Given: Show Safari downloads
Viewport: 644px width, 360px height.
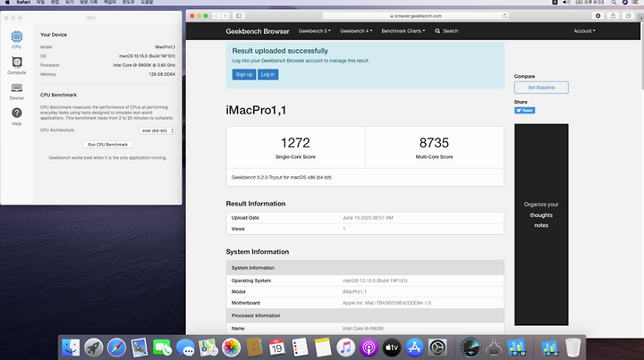Looking at the screenshot, I should point(598,15).
